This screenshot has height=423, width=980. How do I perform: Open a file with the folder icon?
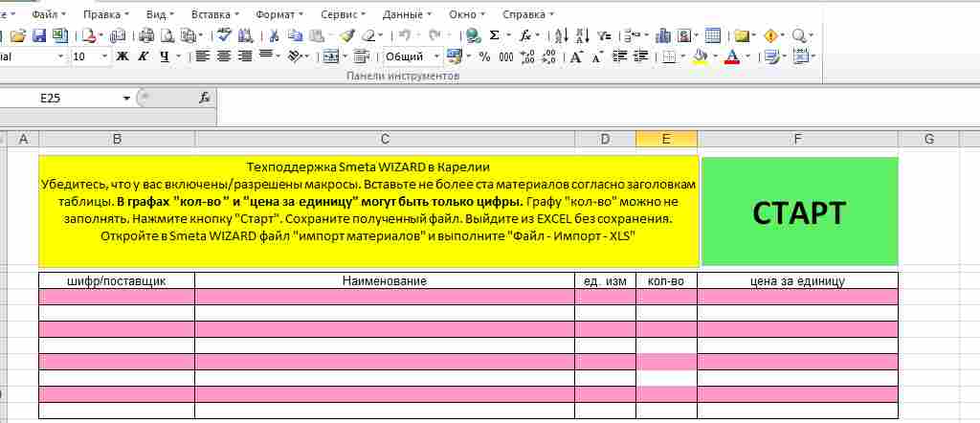(17, 35)
